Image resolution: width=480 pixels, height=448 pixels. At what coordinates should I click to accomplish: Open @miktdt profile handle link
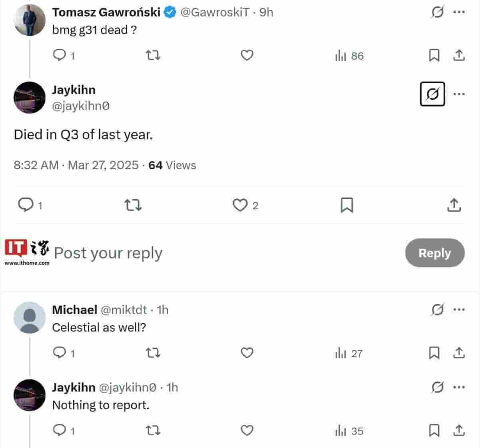[x=123, y=310]
